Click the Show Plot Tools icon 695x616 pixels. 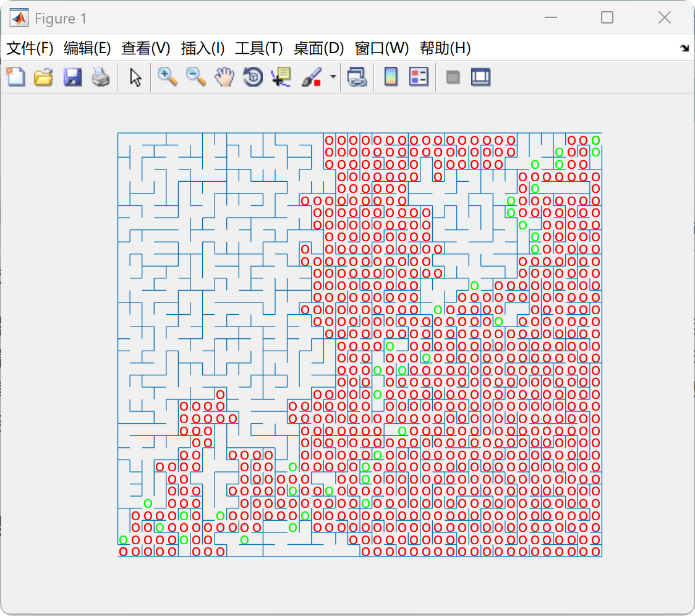pos(480,77)
